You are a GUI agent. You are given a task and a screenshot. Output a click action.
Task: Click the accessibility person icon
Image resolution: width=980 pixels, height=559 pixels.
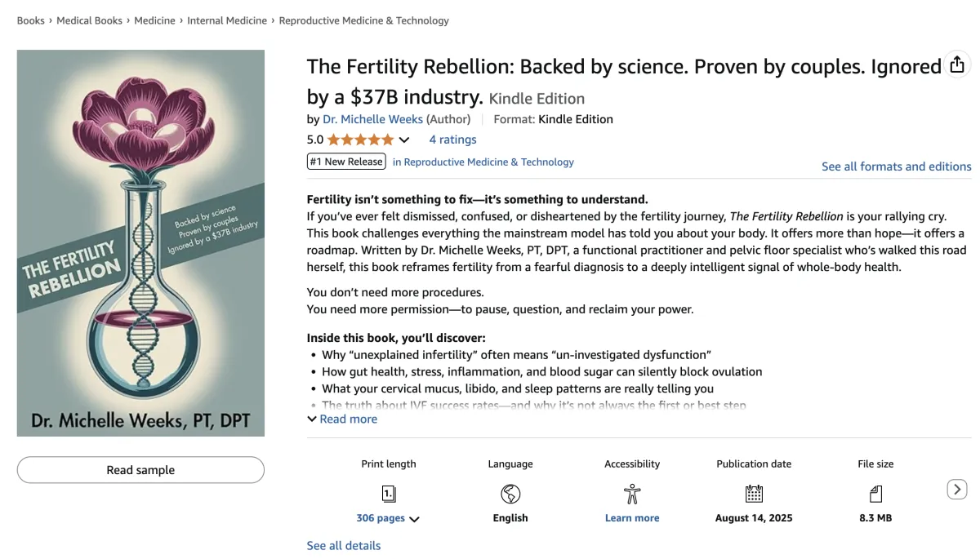tap(632, 494)
